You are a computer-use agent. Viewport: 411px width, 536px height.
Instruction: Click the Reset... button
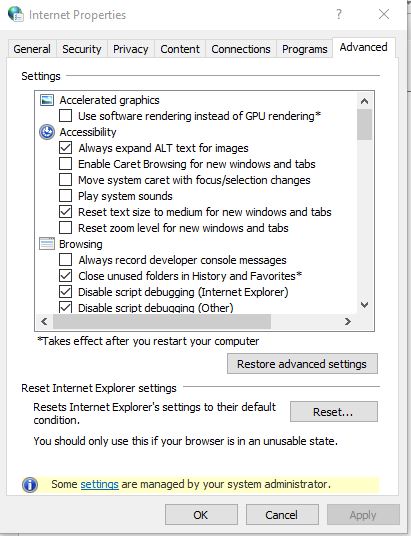click(334, 412)
